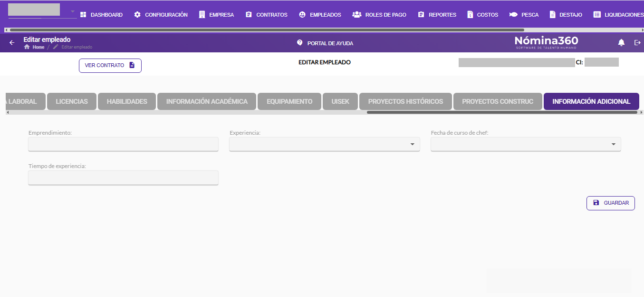This screenshot has width=644, height=297.
Task: Switch to the EQUIPAMIENTO tab
Action: click(289, 101)
